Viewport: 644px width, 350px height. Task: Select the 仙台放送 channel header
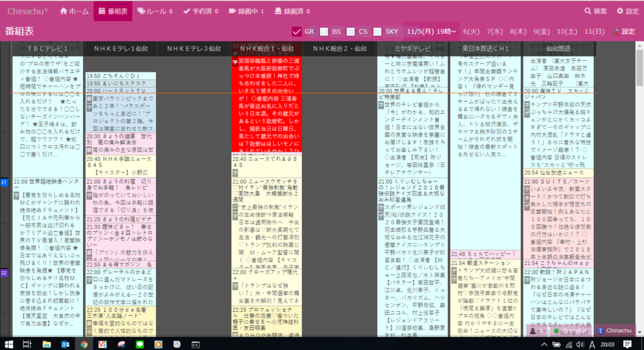click(558, 48)
